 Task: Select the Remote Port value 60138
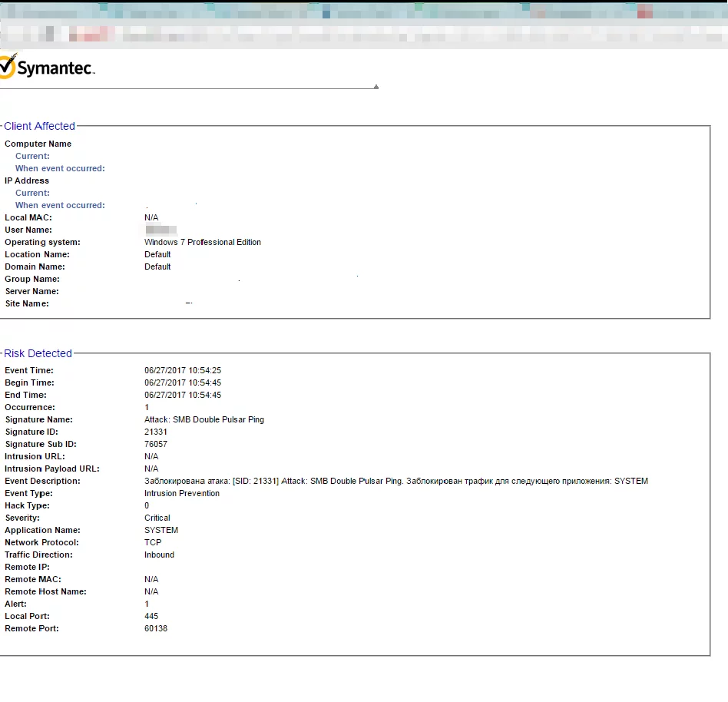(156, 628)
